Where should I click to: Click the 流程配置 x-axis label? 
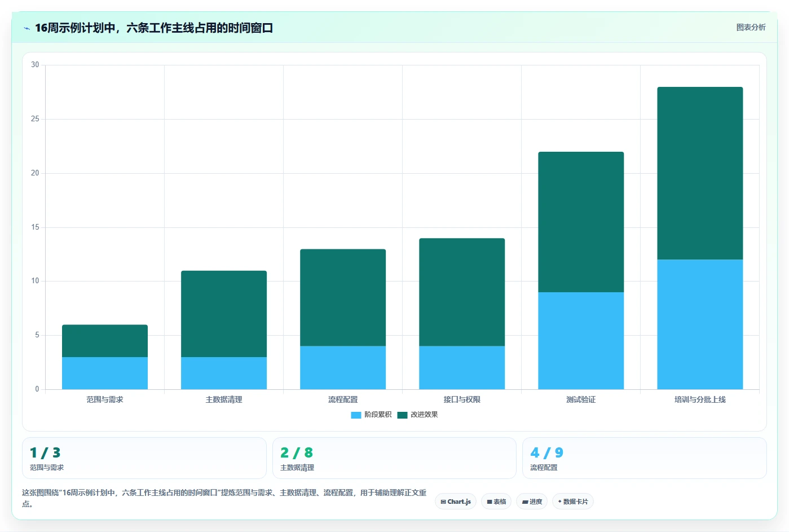pyautogui.click(x=343, y=399)
